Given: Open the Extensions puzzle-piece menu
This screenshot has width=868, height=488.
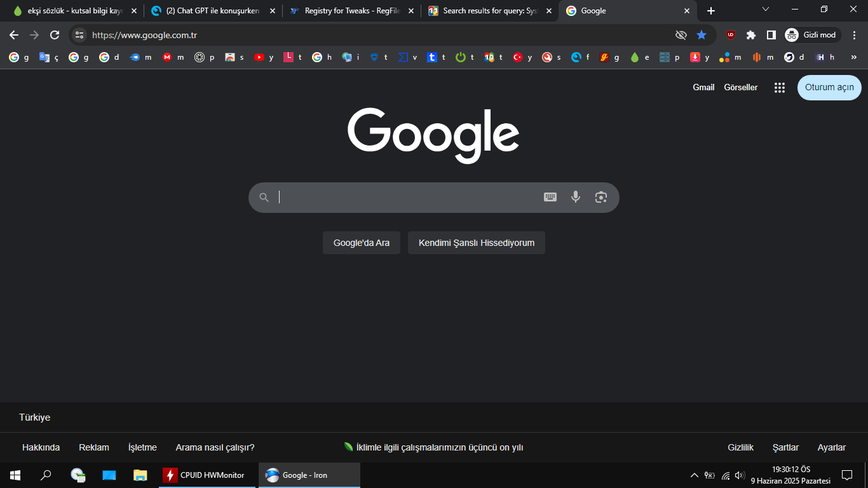Looking at the screenshot, I should (751, 35).
